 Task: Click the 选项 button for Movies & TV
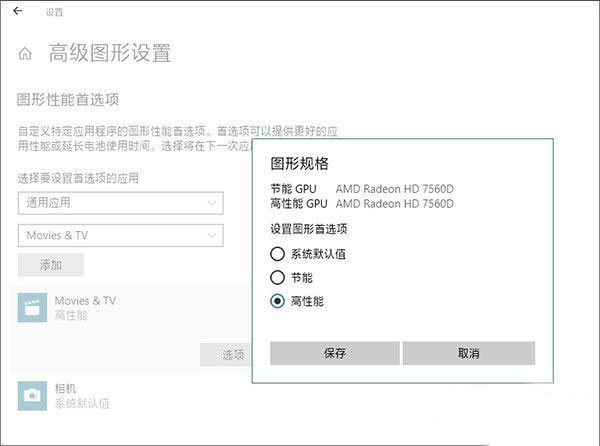[233, 354]
